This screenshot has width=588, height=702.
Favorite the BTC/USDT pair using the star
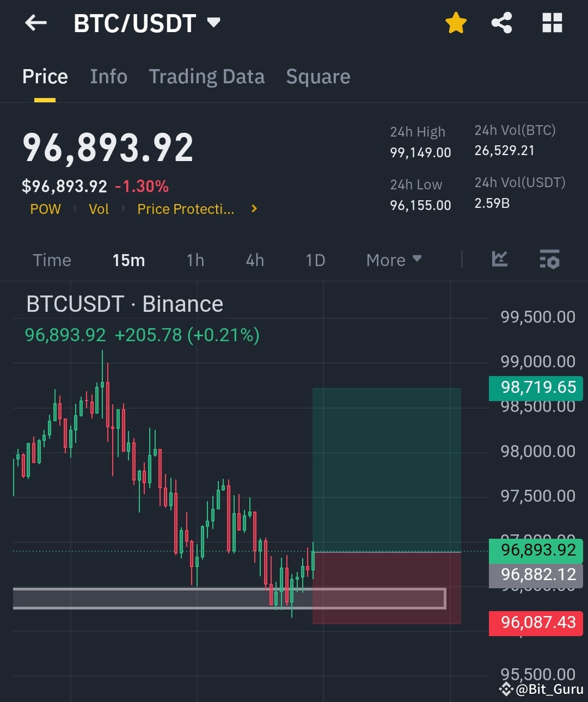click(x=456, y=23)
